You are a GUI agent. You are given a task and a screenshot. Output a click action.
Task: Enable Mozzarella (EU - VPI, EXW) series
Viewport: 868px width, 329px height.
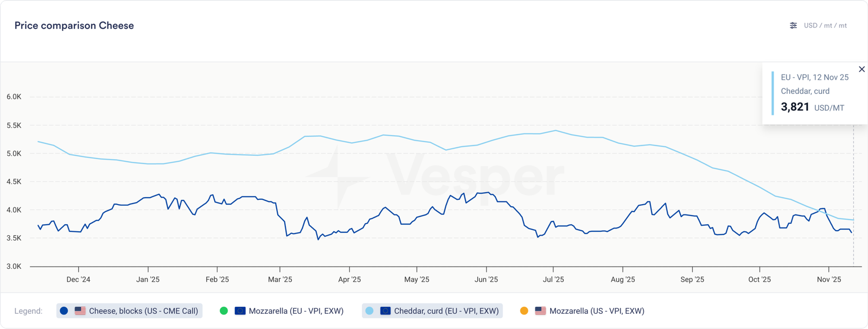[x=296, y=311]
